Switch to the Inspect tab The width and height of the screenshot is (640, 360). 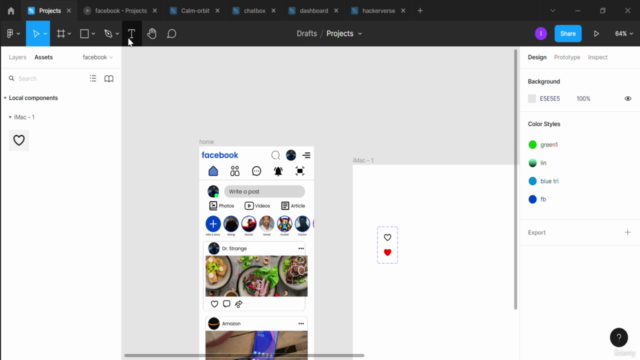click(x=598, y=57)
